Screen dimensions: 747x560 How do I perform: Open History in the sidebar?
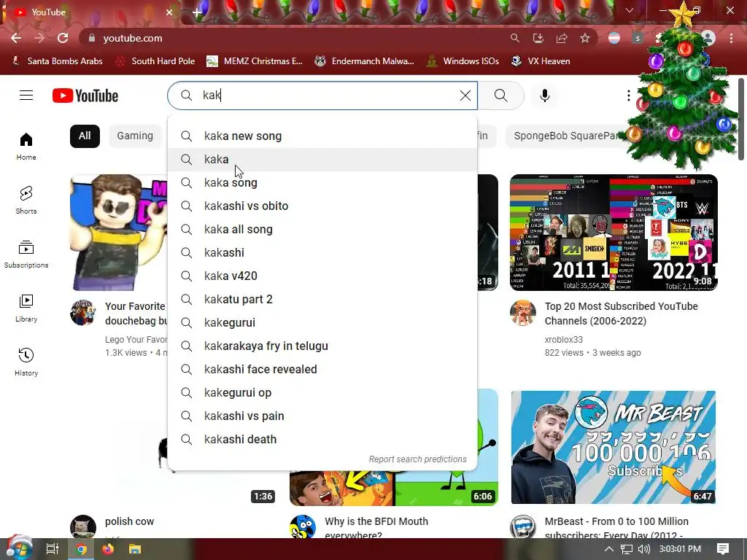(26, 362)
